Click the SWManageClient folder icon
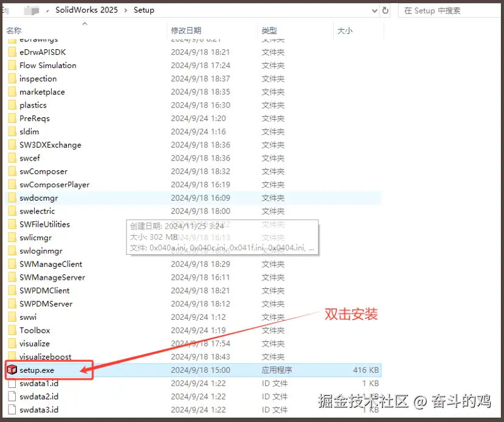 (x=12, y=264)
